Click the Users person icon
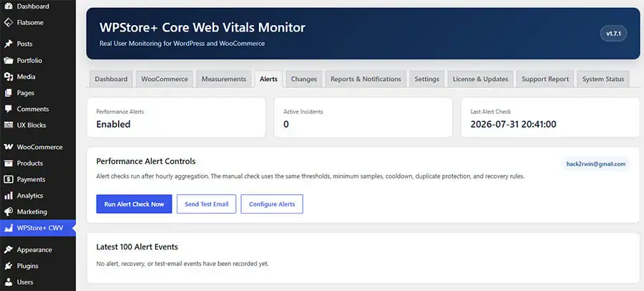Screen dimensions: 644x291 point(8,282)
